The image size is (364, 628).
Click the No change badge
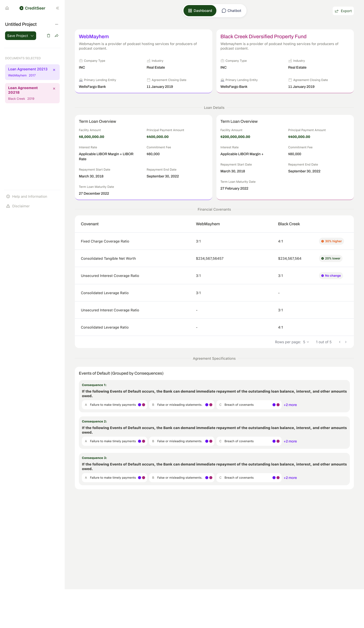pyautogui.click(x=331, y=276)
